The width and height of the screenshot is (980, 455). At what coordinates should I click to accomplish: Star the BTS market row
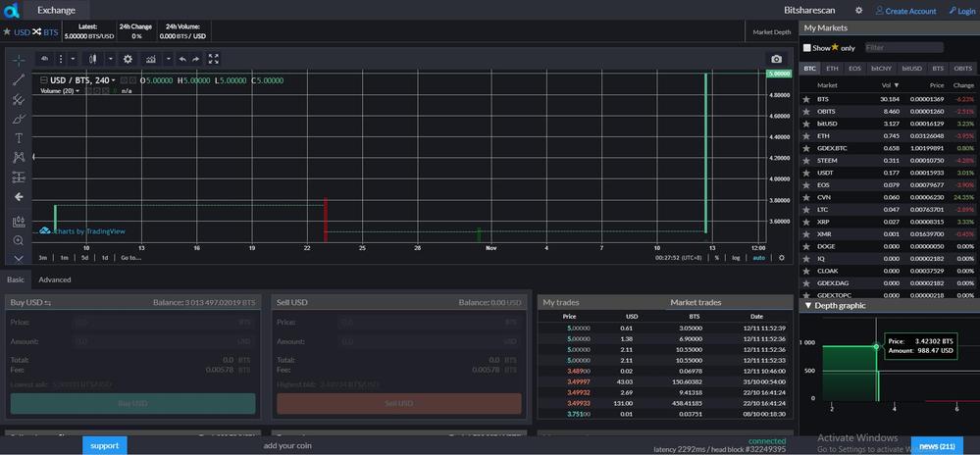click(x=806, y=99)
